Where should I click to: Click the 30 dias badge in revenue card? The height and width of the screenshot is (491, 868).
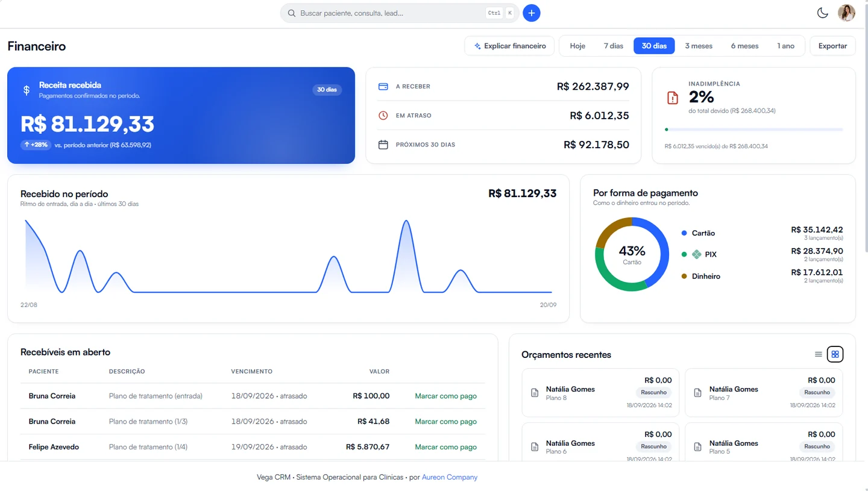[327, 90]
